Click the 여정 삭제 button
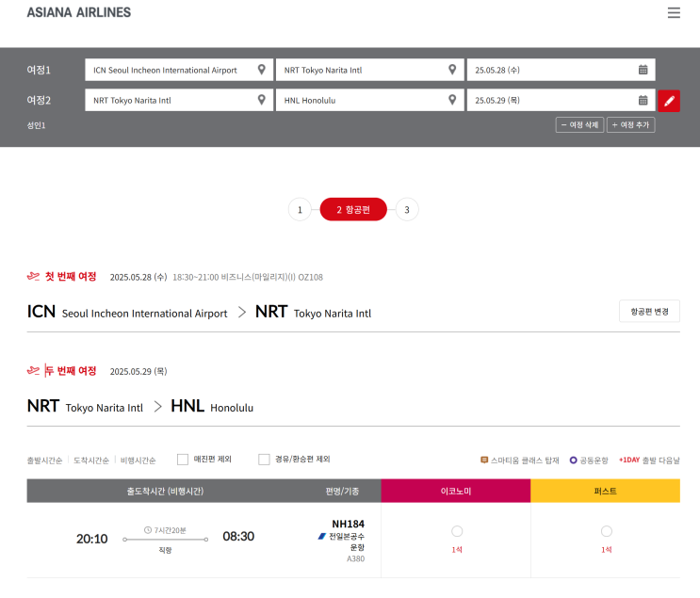 tap(579, 125)
